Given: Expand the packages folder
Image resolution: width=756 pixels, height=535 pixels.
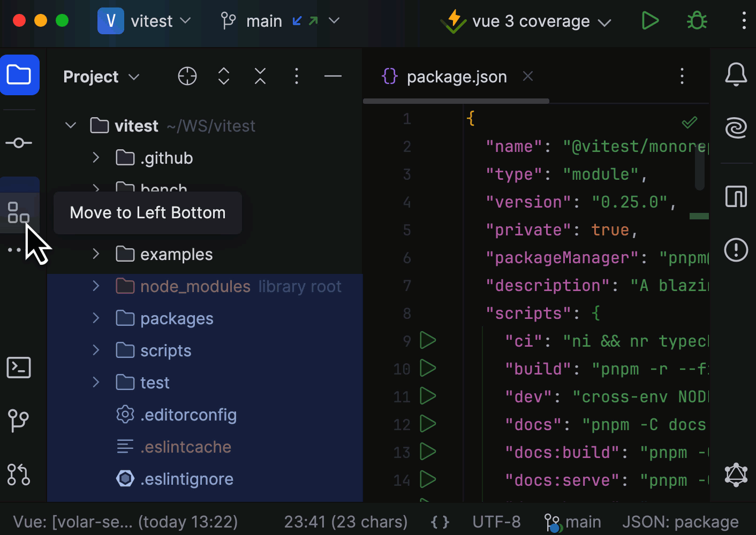Looking at the screenshot, I should click(x=96, y=318).
